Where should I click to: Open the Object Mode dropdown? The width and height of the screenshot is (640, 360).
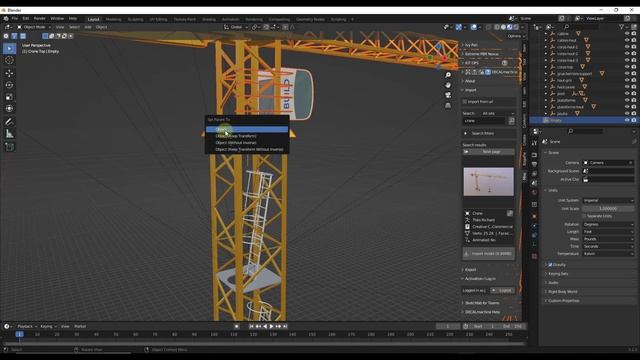click(x=33, y=27)
